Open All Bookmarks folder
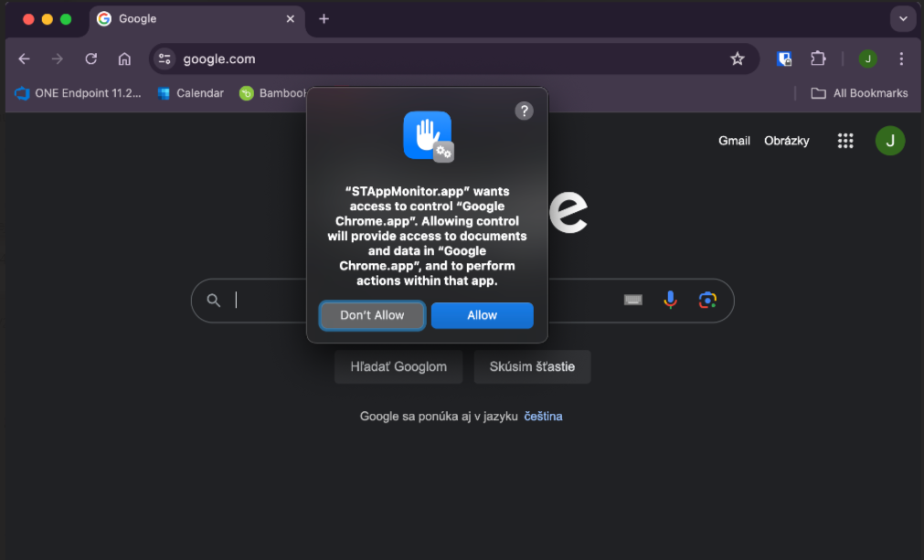 click(860, 93)
